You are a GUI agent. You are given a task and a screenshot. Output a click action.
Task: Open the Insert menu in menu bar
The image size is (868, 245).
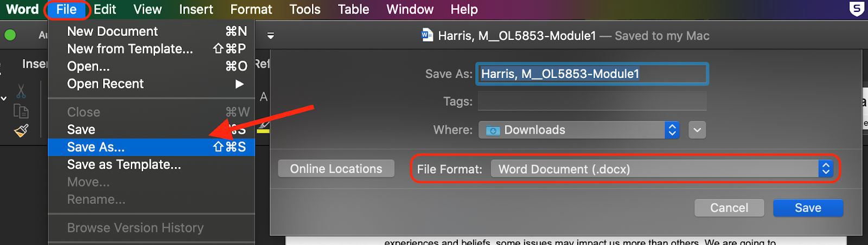coord(196,9)
